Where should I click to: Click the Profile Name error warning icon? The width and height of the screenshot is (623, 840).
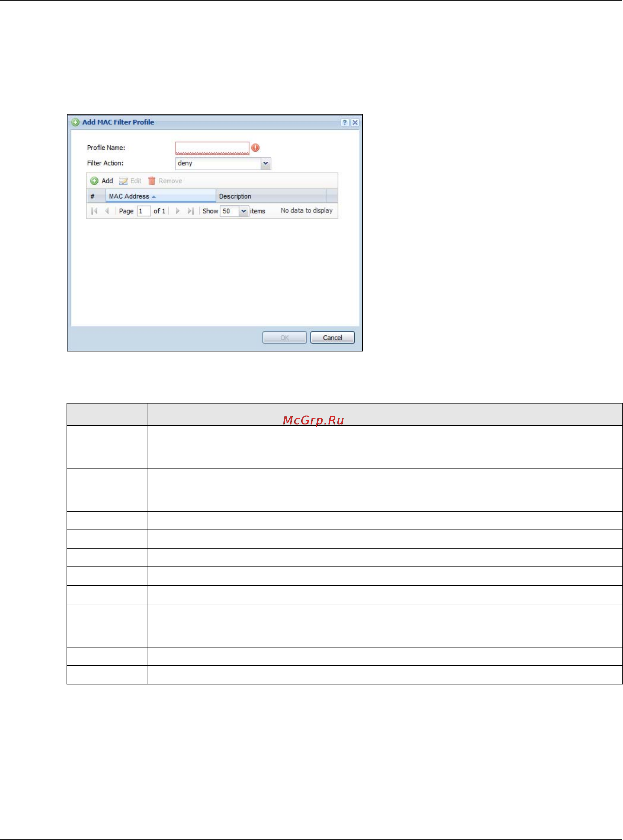coord(255,148)
